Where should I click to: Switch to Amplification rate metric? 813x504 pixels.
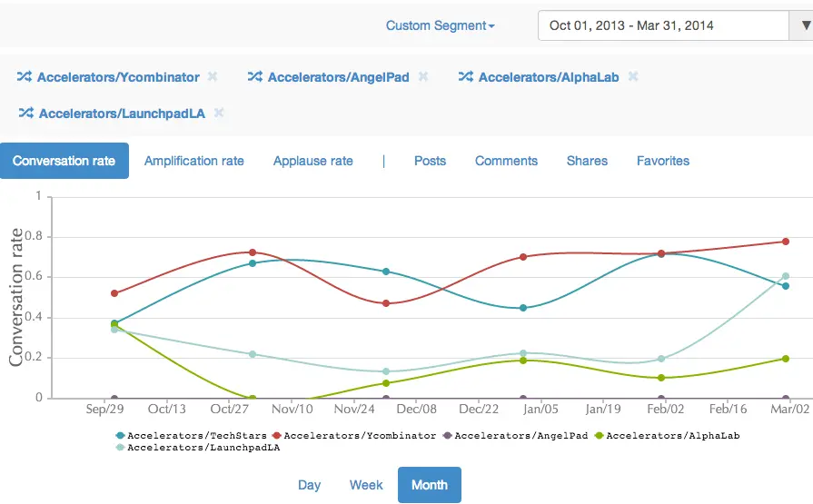point(194,161)
